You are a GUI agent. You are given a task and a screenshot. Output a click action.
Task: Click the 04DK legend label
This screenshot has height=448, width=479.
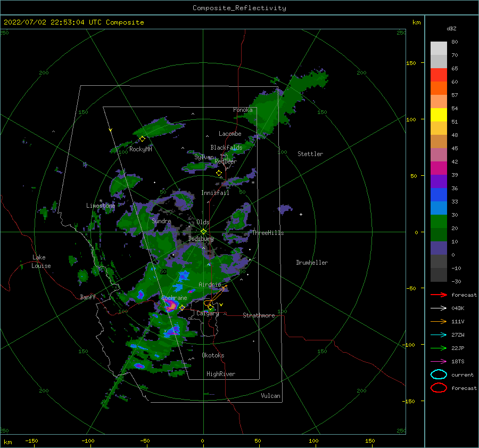[458, 308]
